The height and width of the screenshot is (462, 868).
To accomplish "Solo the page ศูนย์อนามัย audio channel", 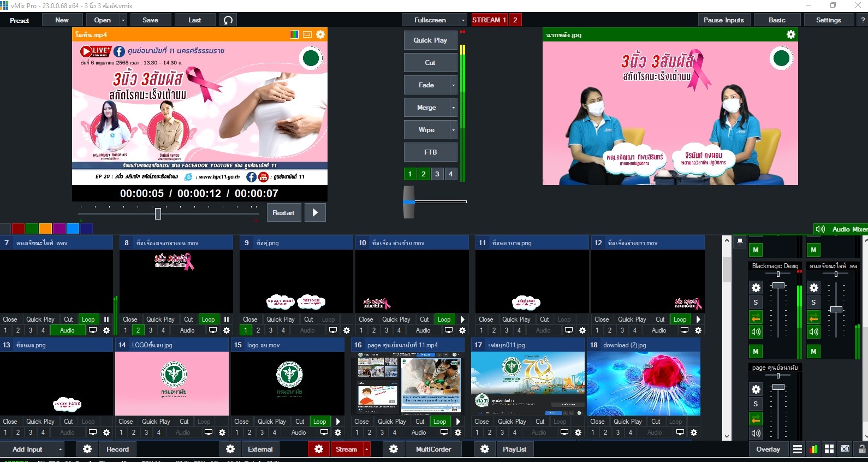I will click(x=756, y=404).
